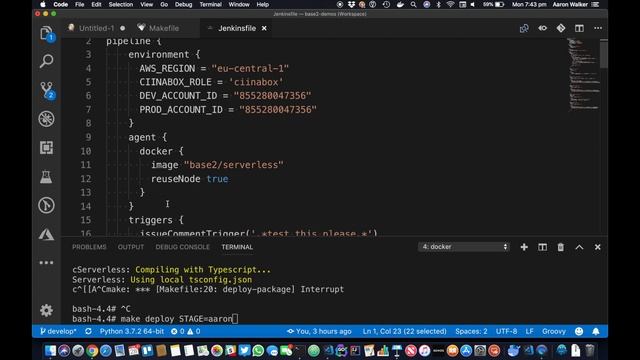Open Twitter from the Dock
Image resolution: width=640 pixels, height=360 pixels.
coord(244,351)
